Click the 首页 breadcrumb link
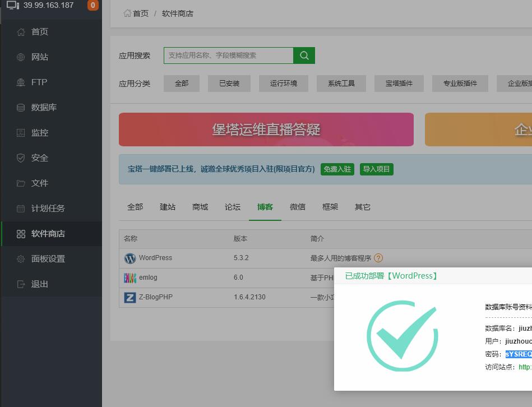Viewport: 532px width, 407px height. tap(141, 13)
